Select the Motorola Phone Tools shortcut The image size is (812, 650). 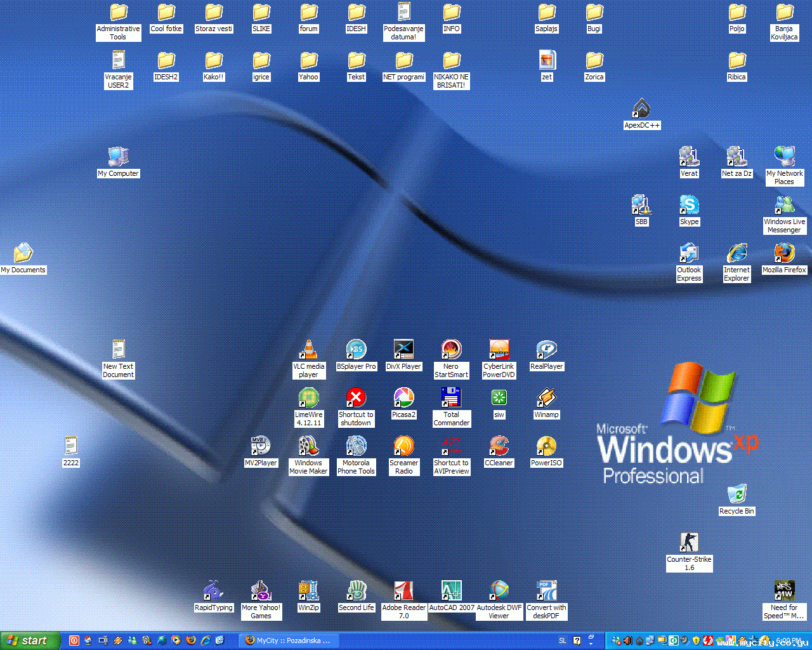(x=357, y=447)
